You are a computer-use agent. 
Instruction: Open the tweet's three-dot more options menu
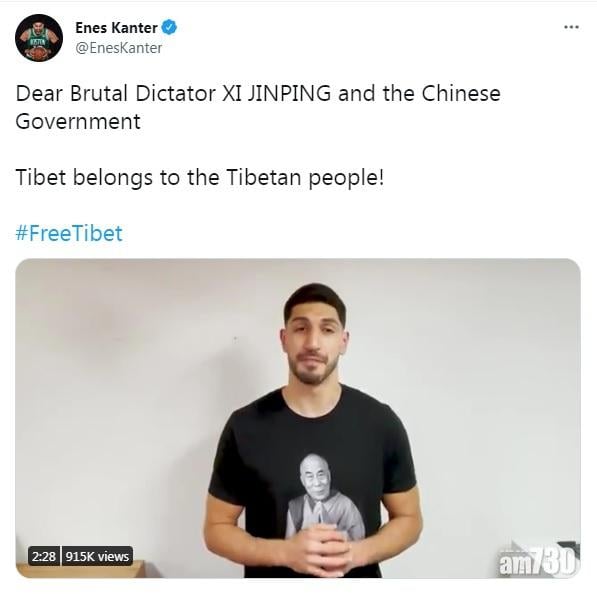pos(571,27)
